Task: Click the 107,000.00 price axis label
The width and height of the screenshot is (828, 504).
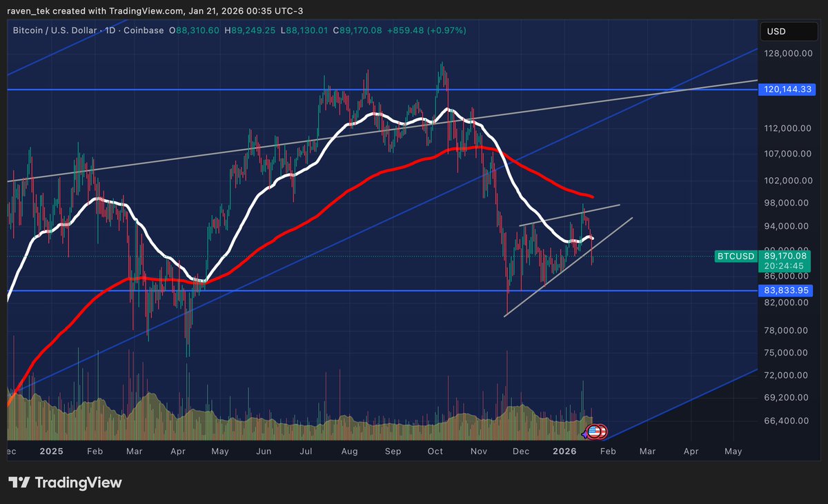Action: coord(789,154)
